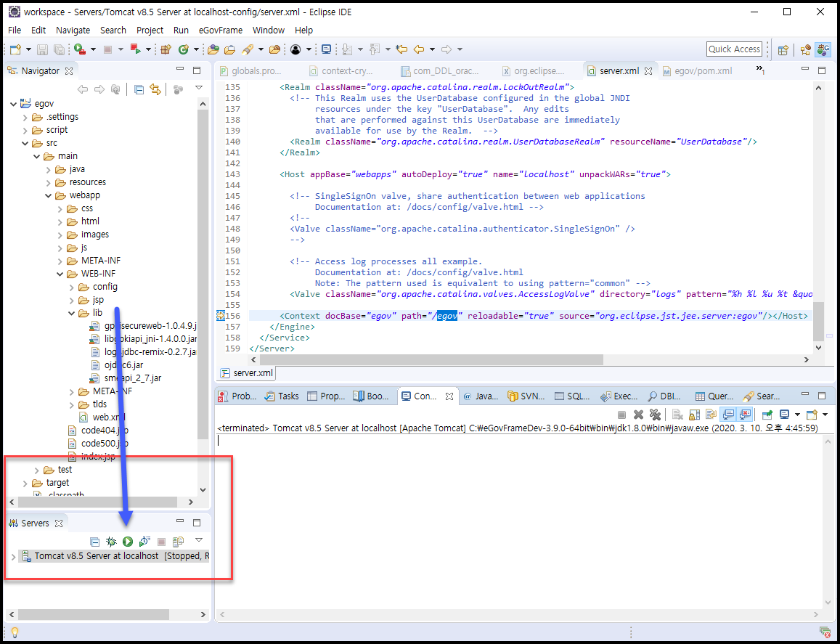
Task: Toggle show console on standard output change
Action: pos(728,414)
